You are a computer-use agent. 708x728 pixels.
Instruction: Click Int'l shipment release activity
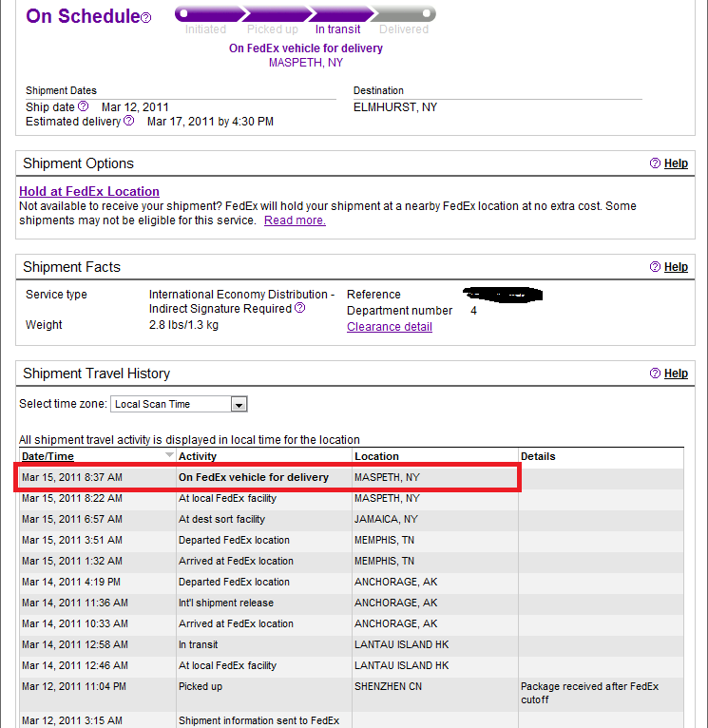click(226, 603)
